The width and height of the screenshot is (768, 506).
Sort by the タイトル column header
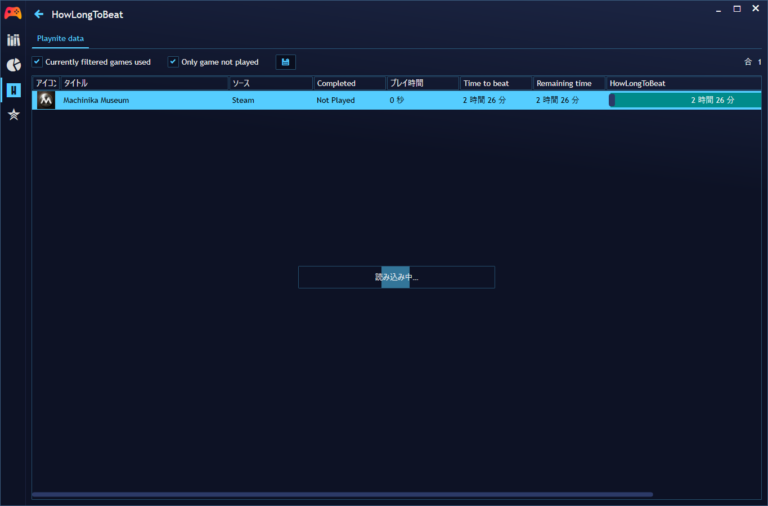pos(143,83)
